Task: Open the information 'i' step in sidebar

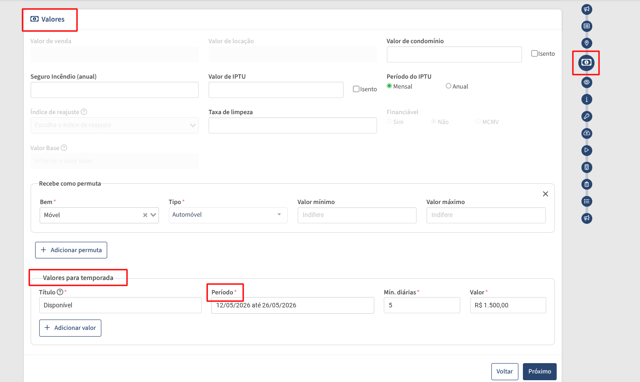Action: click(x=587, y=100)
